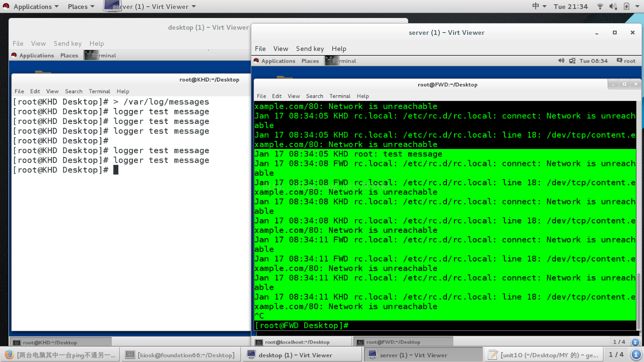Click server guest clock showing Tue 08:34
The image size is (644, 362).
[x=594, y=61]
